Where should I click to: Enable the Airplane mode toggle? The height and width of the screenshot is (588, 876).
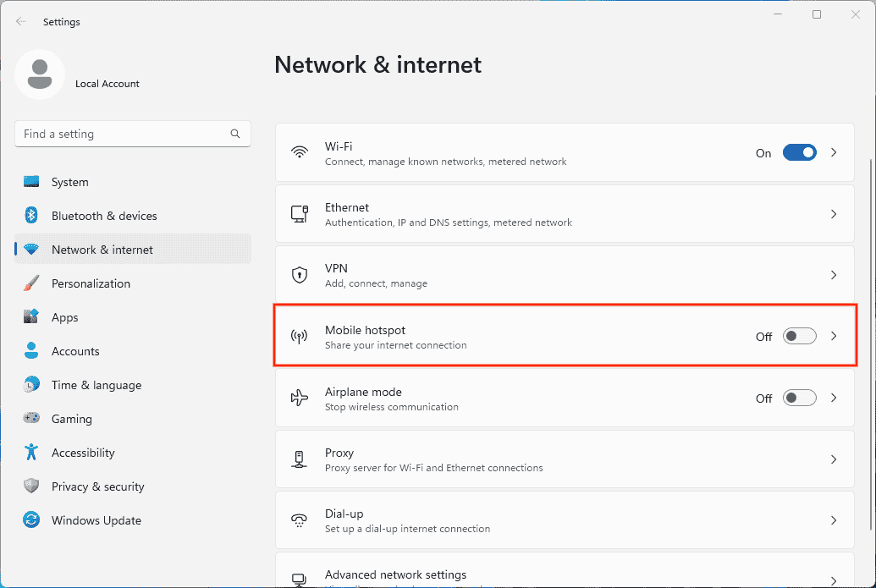pos(800,398)
